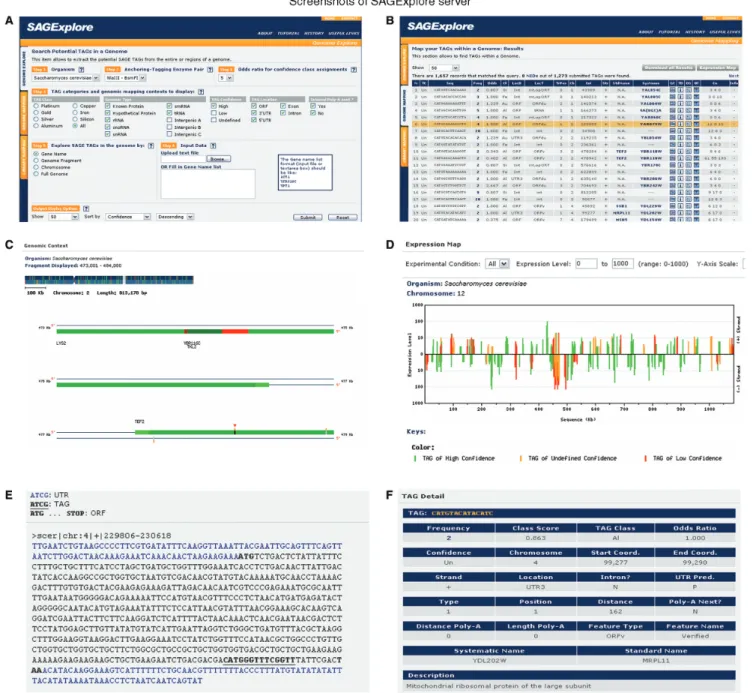Click the info (i) icon in highlighted row 6
The height and width of the screenshot is (693, 753).
coord(680,124)
